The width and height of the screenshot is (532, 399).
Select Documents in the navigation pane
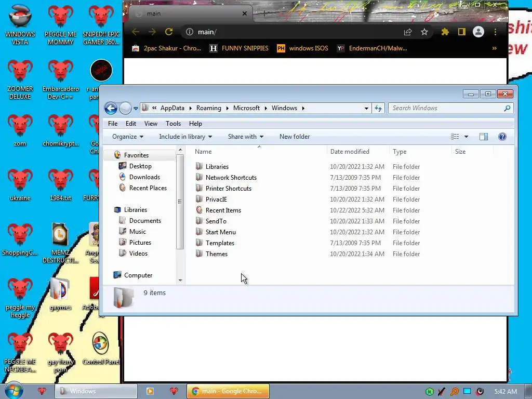coord(145,220)
